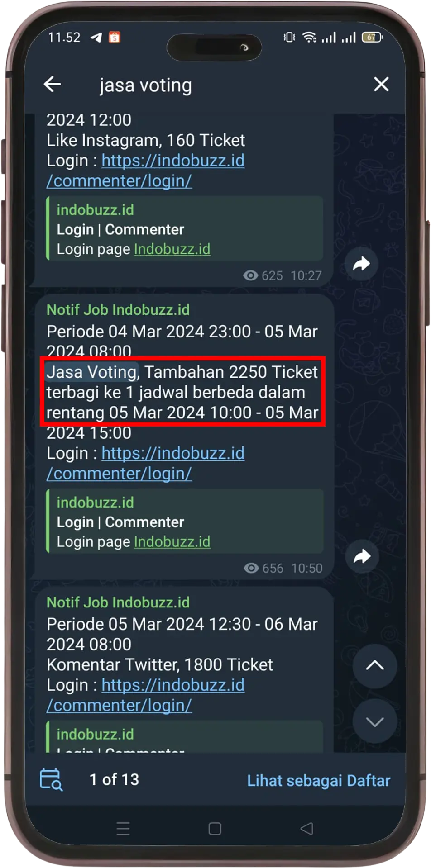Viewport: 431px width, 868px height.
Task: Click Lihat sebagai Daftar
Action: [x=318, y=781]
